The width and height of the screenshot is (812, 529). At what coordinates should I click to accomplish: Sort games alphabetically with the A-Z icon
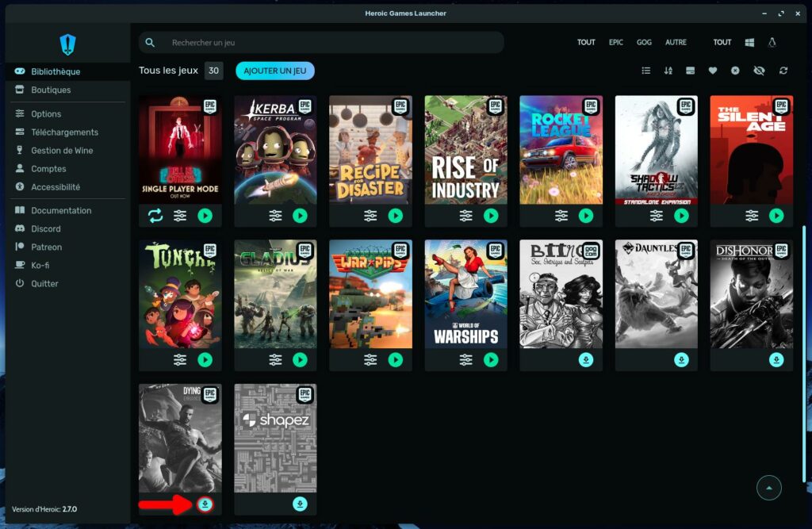[x=668, y=71]
